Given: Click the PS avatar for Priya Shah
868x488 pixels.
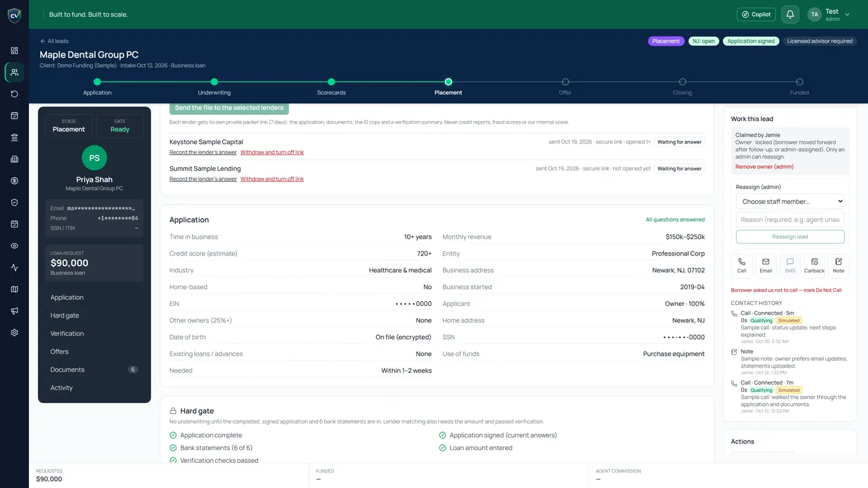Looking at the screenshot, I should 94,158.
